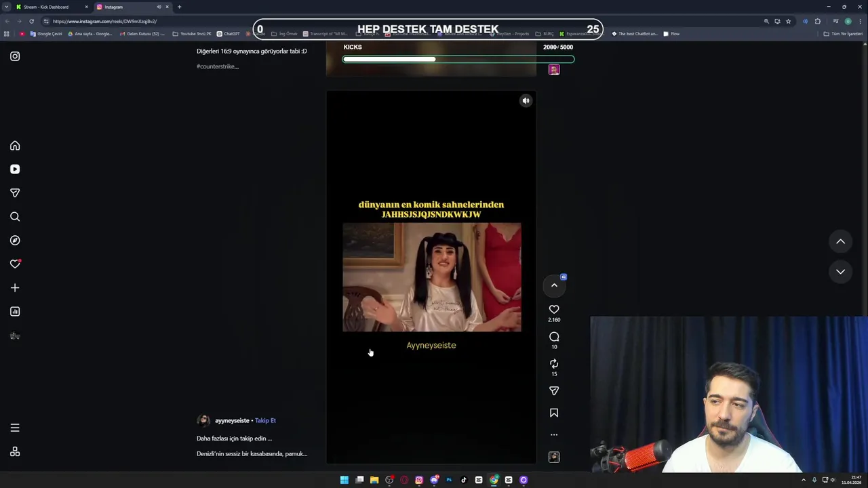The image size is (868, 488).
Task: Open the Youtube 3nci PK bookmark folder
Action: (193, 34)
